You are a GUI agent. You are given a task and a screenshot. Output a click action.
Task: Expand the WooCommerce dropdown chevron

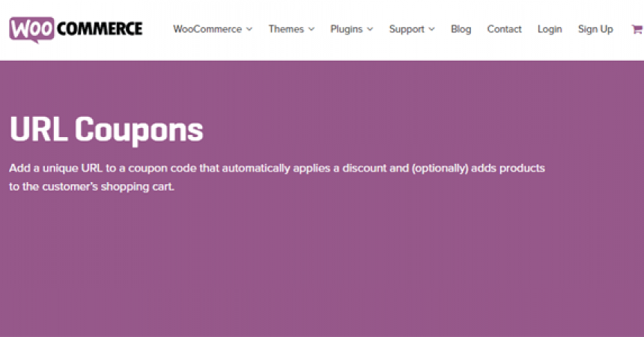[x=249, y=30]
